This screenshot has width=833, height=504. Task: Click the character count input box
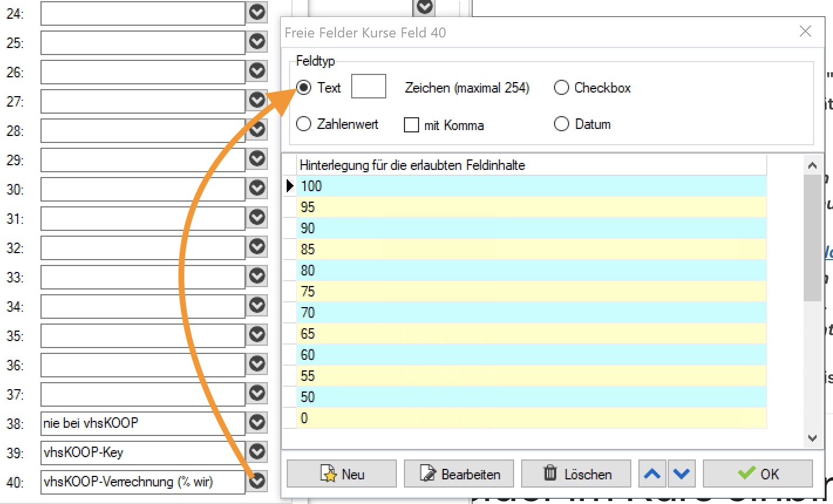(369, 86)
